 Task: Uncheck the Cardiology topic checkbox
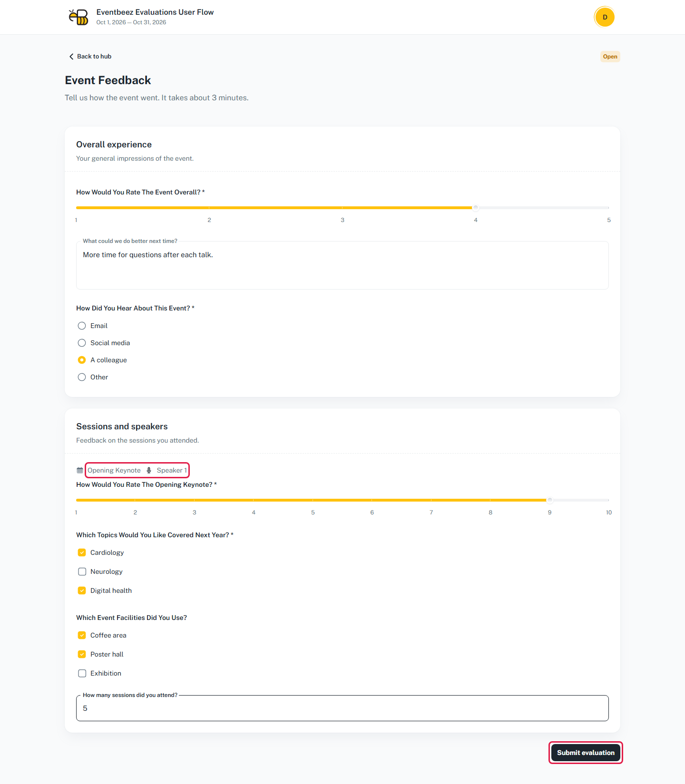[82, 552]
